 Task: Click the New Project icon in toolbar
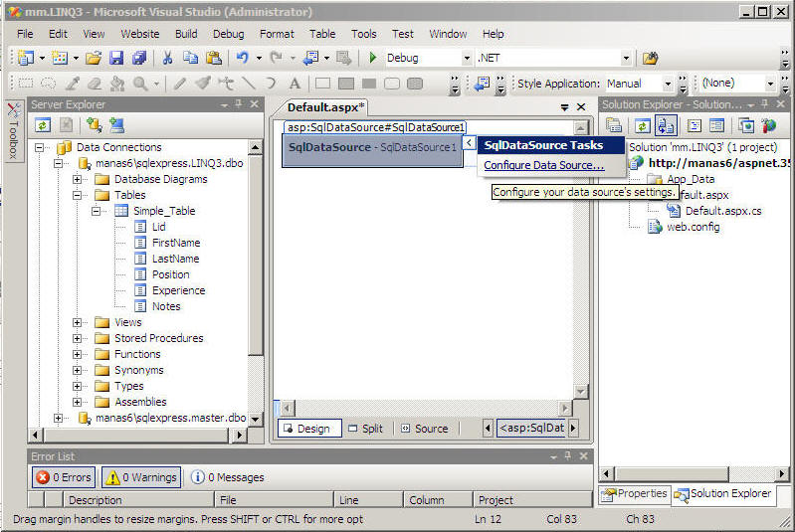pyautogui.click(x=26, y=58)
